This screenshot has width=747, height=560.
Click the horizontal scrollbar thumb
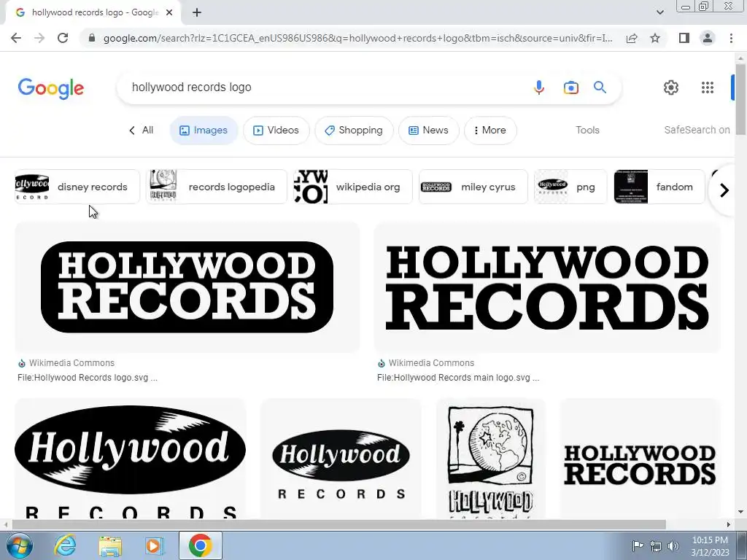[338, 524]
